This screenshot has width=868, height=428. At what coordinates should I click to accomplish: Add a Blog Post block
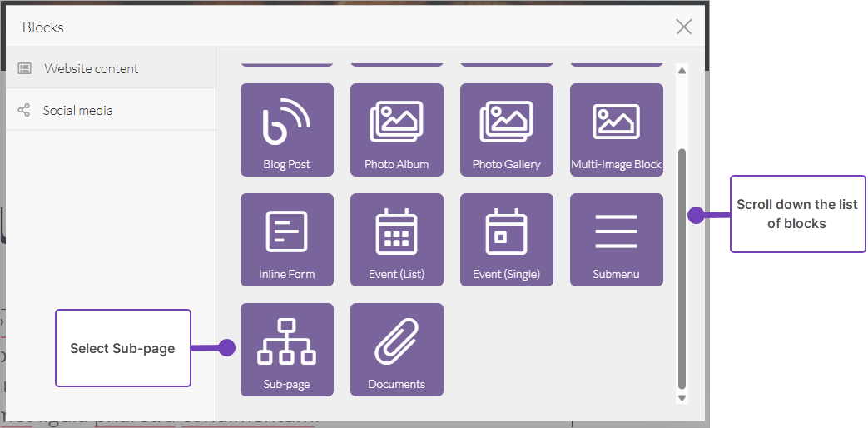[286, 129]
